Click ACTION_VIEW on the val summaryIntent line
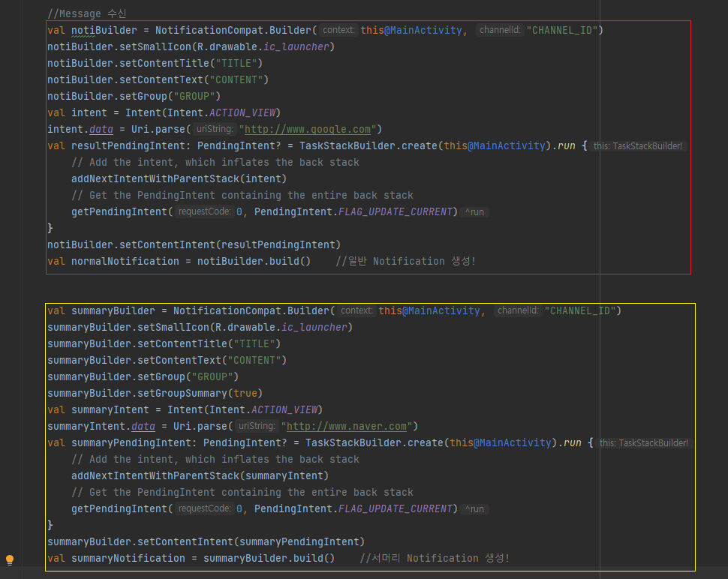 (284, 410)
